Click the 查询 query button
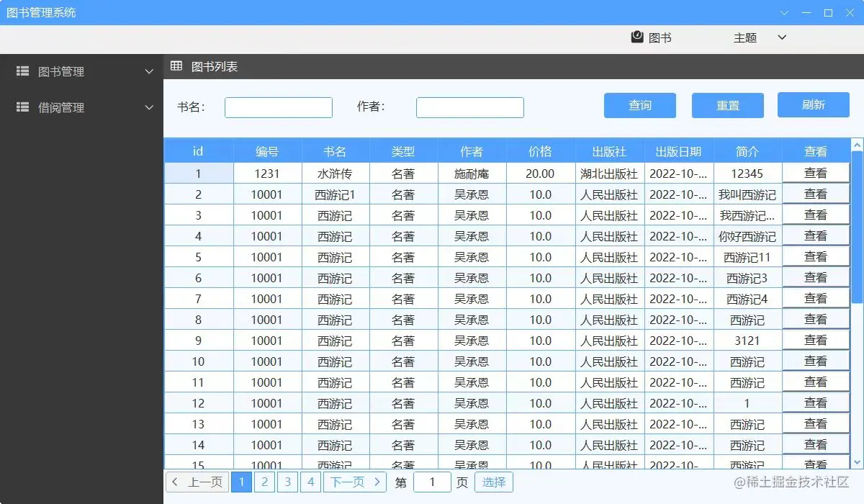Viewport: 864px width, 504px height. 639,105
